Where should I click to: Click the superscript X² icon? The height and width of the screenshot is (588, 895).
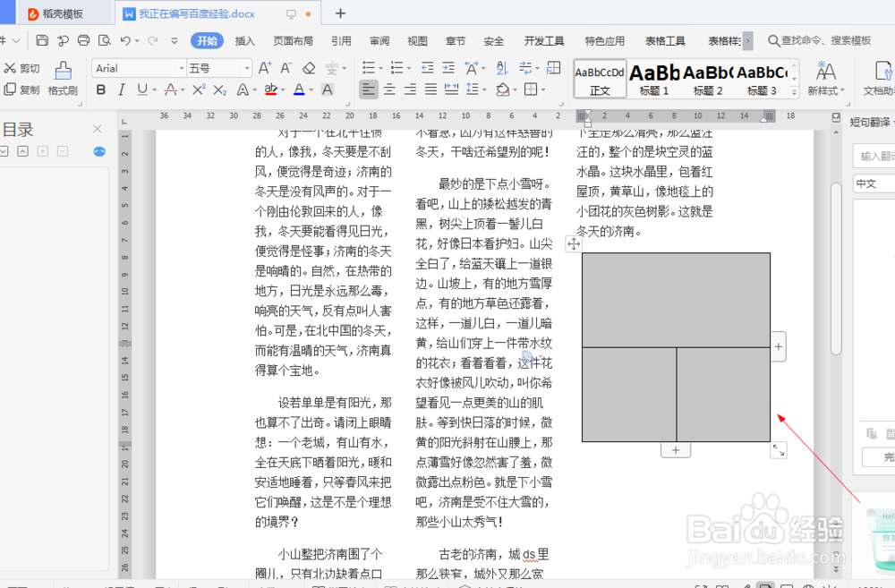click(x=199, y=89)
